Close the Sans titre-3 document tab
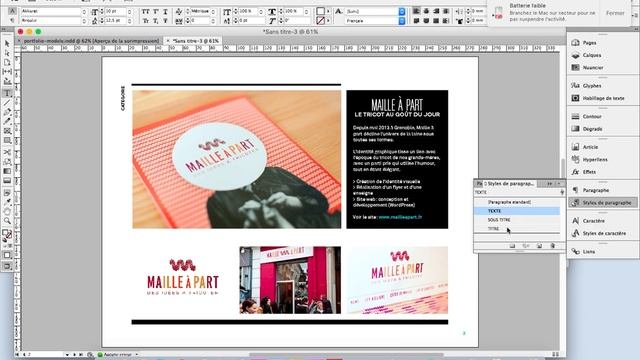 167,41
